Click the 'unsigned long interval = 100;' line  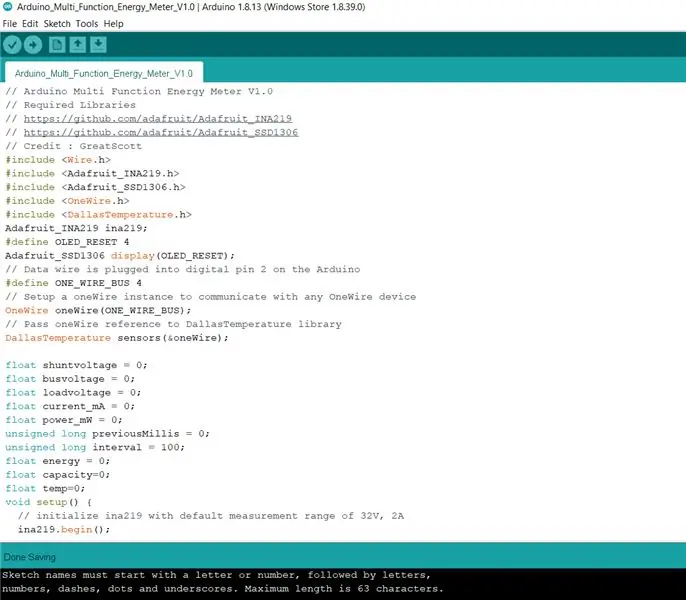[95, 447]
